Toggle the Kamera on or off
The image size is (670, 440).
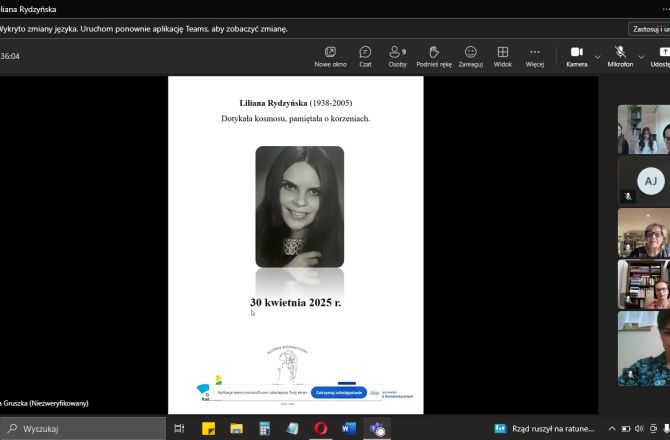(576, 56)
